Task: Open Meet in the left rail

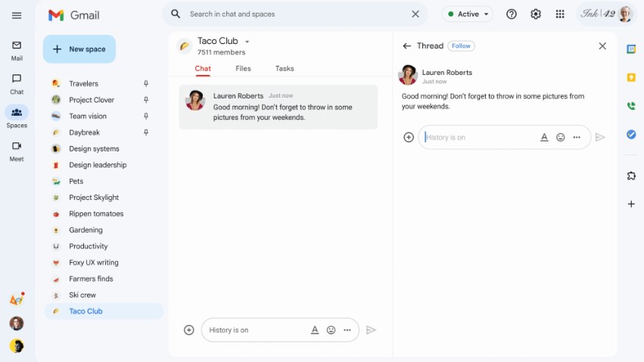Action: pyautogui.click(x=17, y=151)
